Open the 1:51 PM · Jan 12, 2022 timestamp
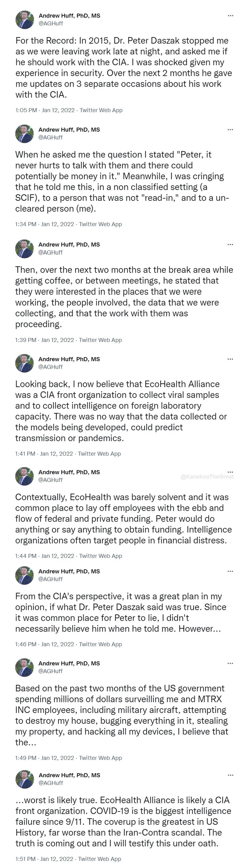The width and height of the screenshot is (241, 868). (44, 859)
